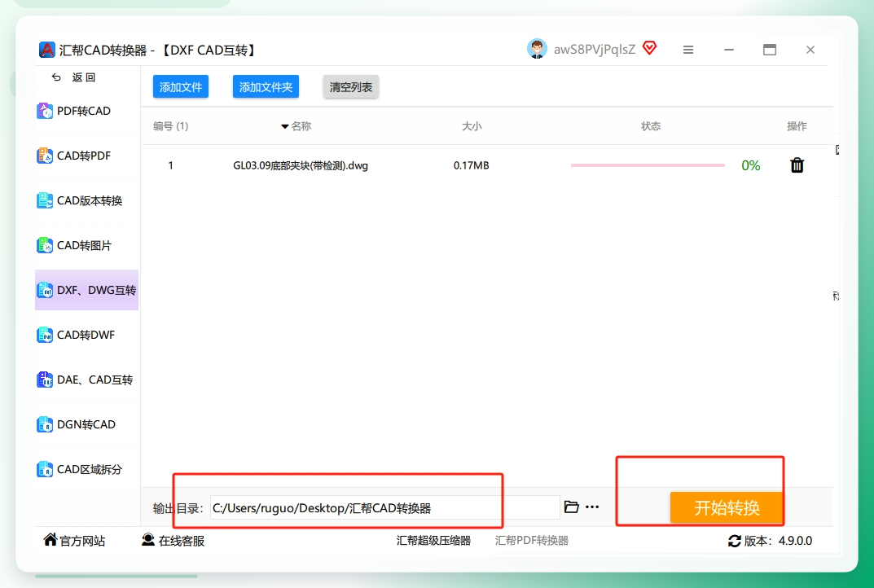Open the PDF转CAD menu item
Viewport: 874px width, 588px height.
point(84,111)
